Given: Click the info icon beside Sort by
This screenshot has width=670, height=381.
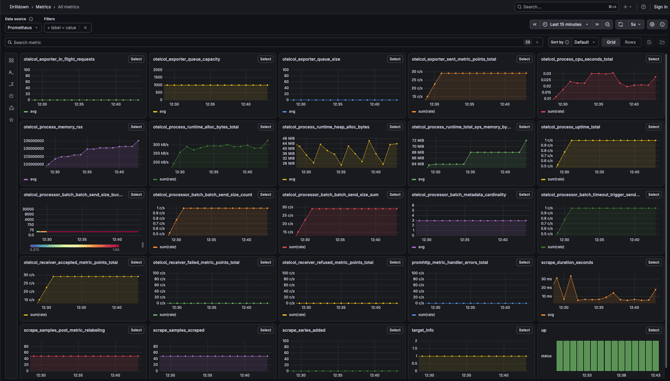Looking at the screenshot, I should pos(567,42).
